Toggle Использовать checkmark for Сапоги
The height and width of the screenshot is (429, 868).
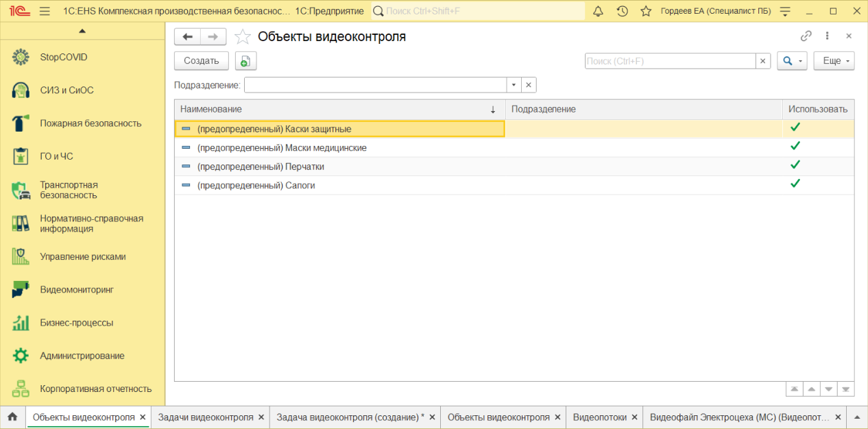[795, 184]
